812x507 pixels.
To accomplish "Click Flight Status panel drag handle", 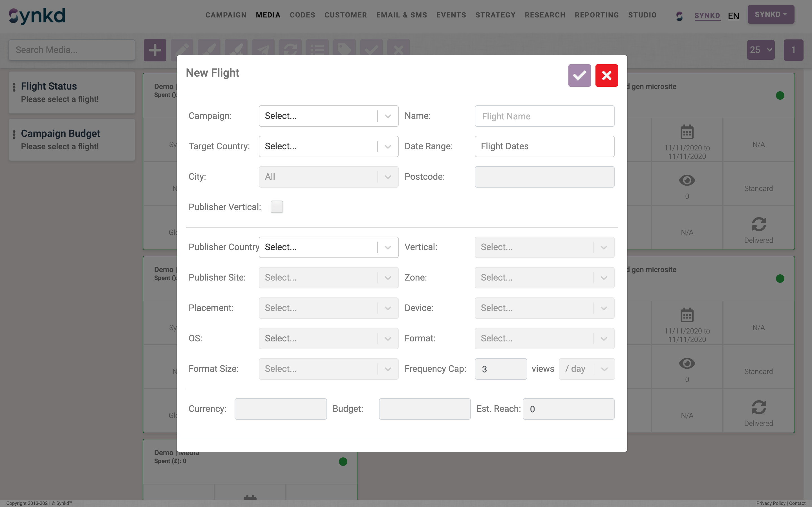I will 14,87.
